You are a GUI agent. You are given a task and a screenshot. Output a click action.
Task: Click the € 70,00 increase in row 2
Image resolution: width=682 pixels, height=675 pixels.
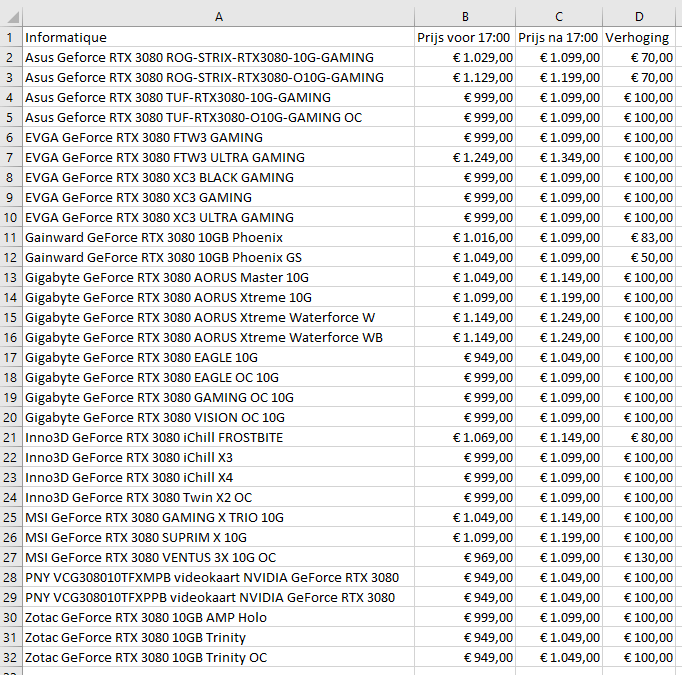[x=639, y=57]
